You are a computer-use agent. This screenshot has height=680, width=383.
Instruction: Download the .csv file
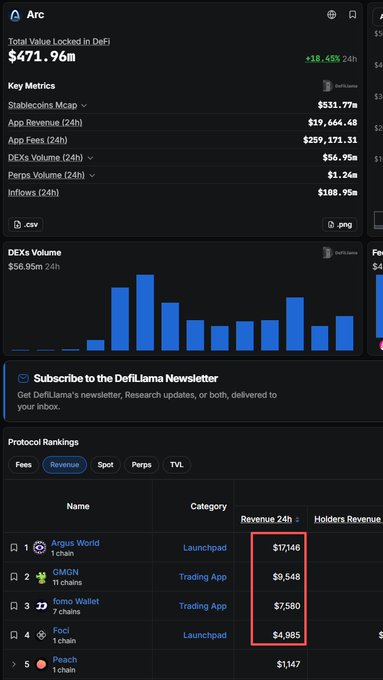coord(26,225)
